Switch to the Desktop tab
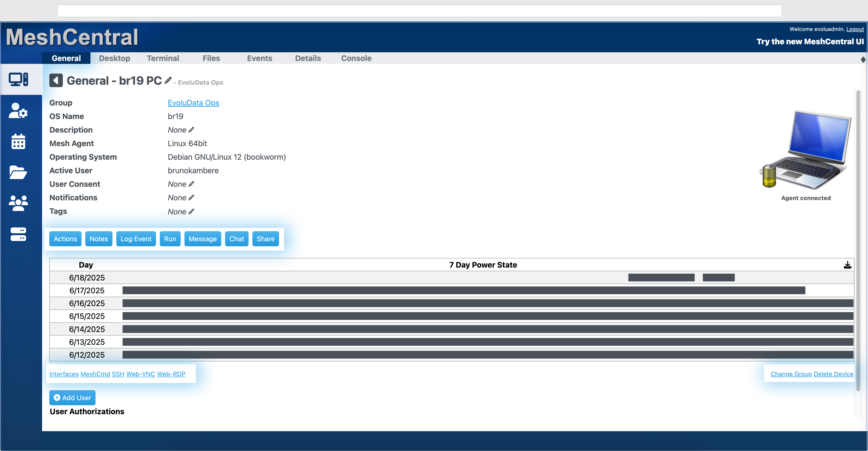Image resolution: width=868 pixels, height=451 pixels. coord(115,58)
